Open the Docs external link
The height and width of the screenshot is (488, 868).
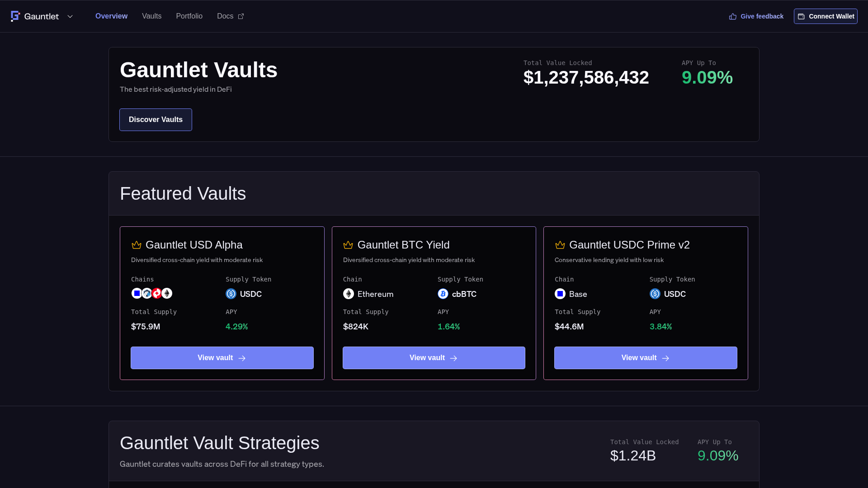[x=230, y=16]
